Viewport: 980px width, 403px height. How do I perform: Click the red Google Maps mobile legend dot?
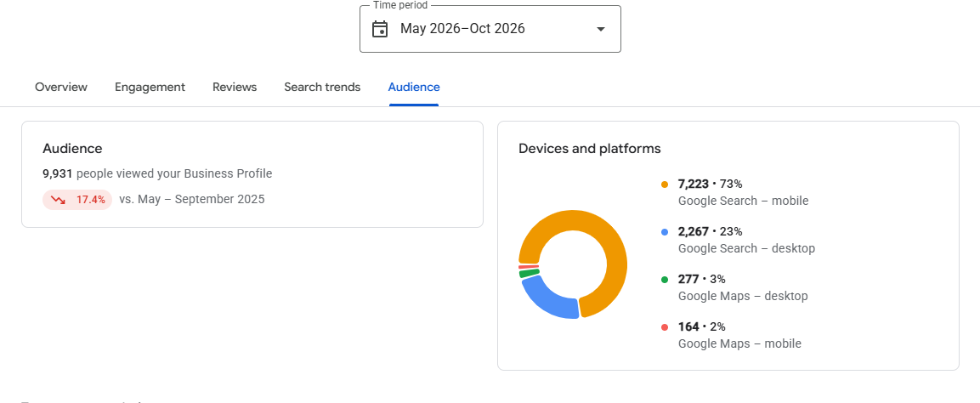[665, 326]
